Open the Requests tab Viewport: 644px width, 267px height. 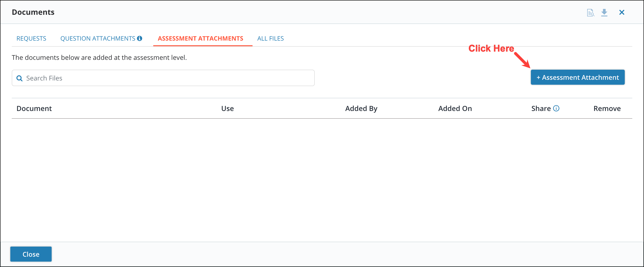click(x=31, y=38)
